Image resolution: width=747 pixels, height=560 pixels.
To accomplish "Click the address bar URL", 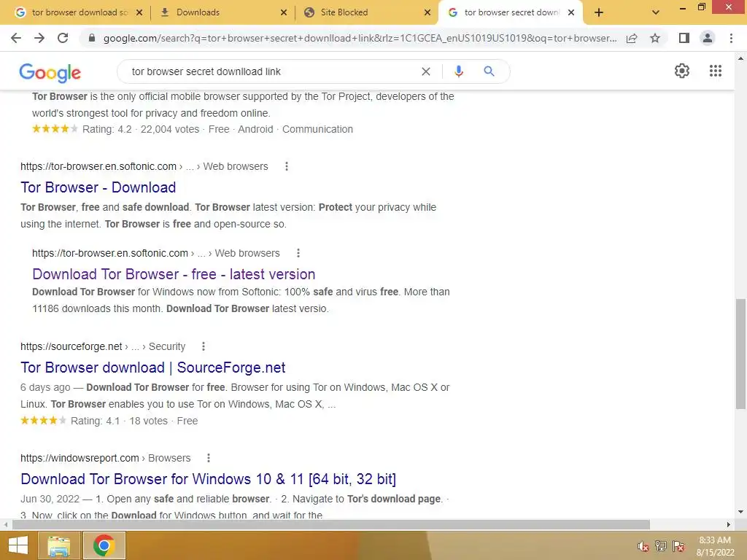I will click(360, 38).
